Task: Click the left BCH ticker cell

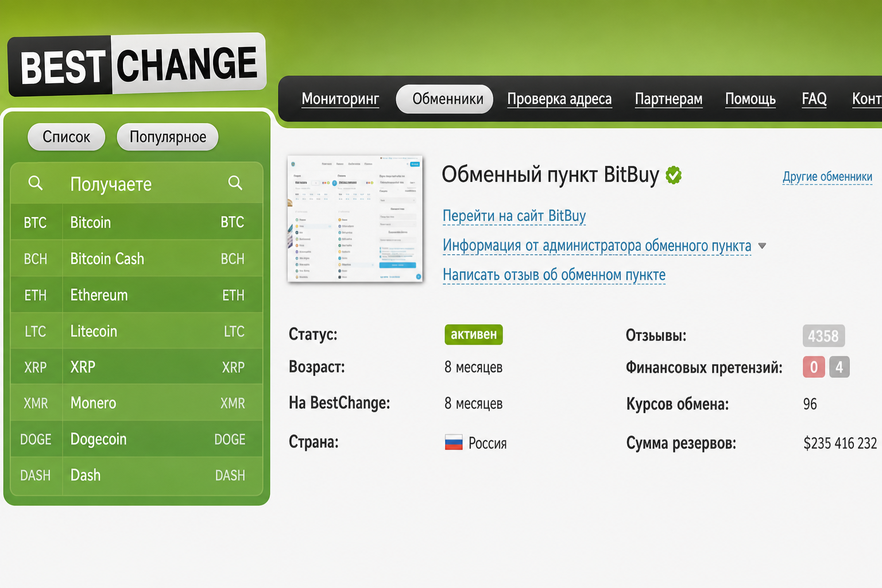Action: (36, 258)
